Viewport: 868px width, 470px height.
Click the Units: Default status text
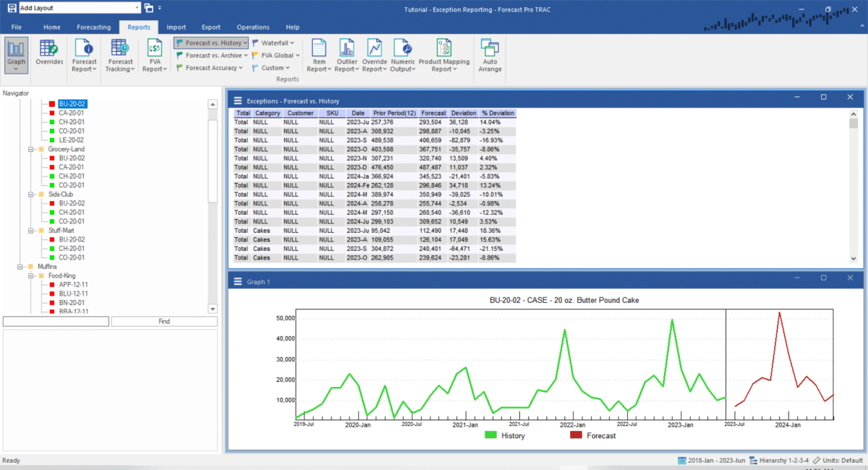843,461
